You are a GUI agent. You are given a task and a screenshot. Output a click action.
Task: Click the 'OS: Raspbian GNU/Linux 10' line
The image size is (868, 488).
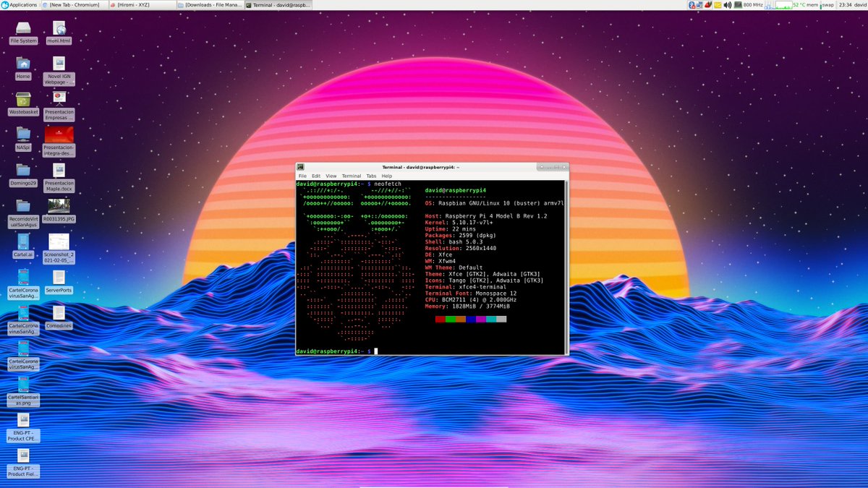coord(494,203)
